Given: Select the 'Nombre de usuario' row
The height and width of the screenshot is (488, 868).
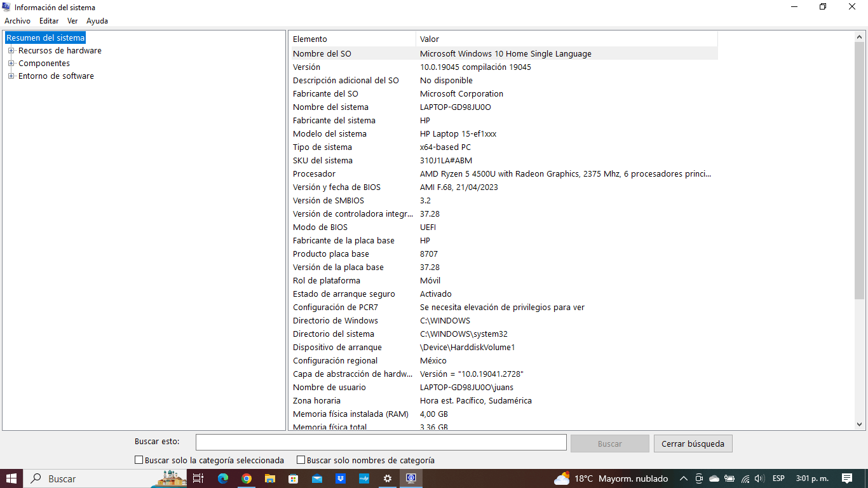Looking at the screenshot, I should pyautogui.click(x=504, y=388).
